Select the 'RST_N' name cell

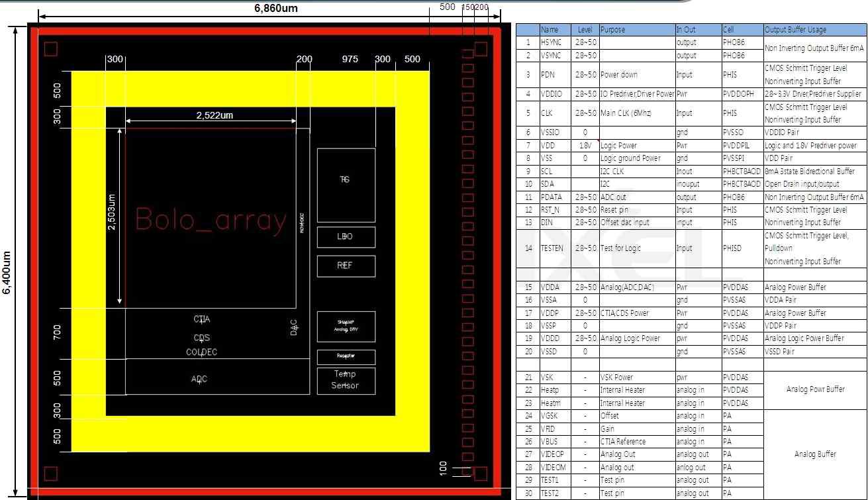tap(555, 210)
